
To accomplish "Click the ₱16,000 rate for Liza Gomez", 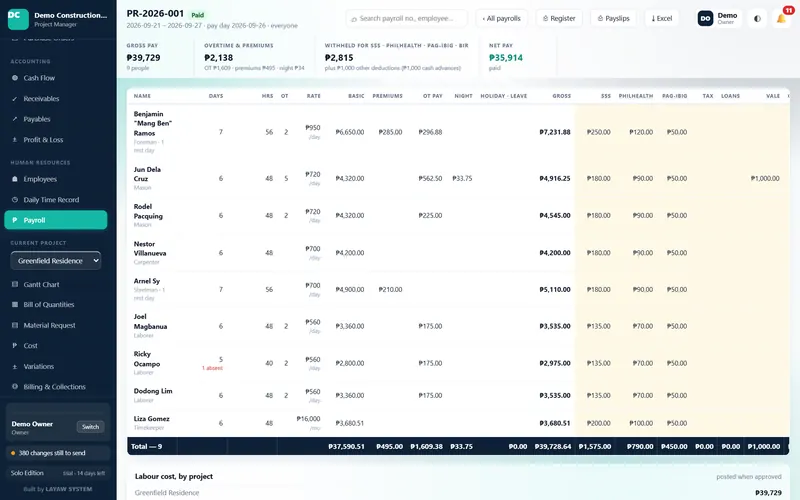I will pyautogui.click(x=308, y=419).
